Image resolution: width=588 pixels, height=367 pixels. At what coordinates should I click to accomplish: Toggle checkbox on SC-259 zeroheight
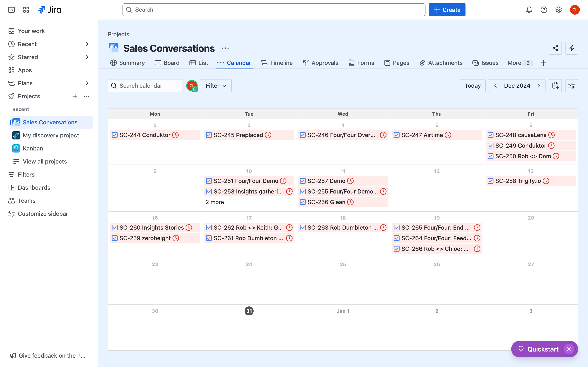tap(115, 238)
